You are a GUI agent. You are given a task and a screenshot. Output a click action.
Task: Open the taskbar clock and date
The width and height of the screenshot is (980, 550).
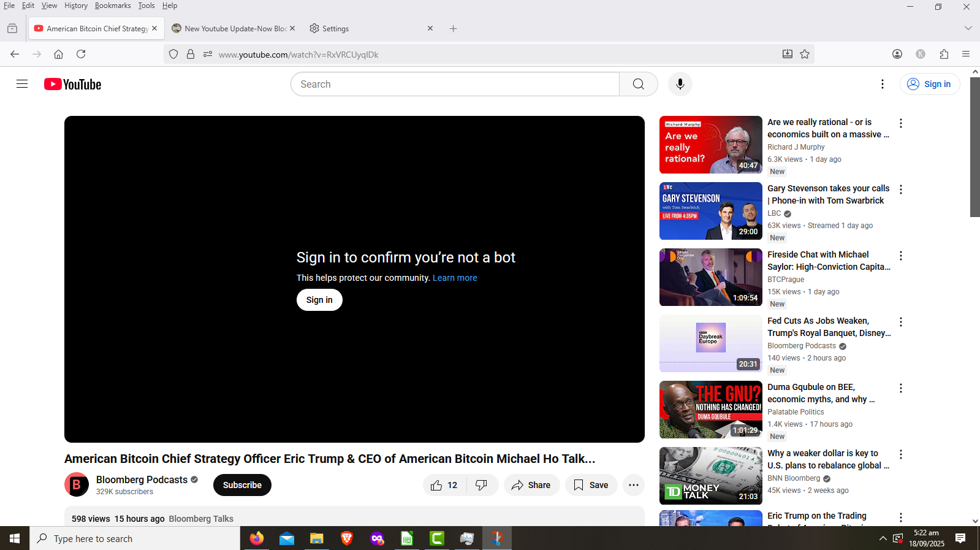(926, 538)
